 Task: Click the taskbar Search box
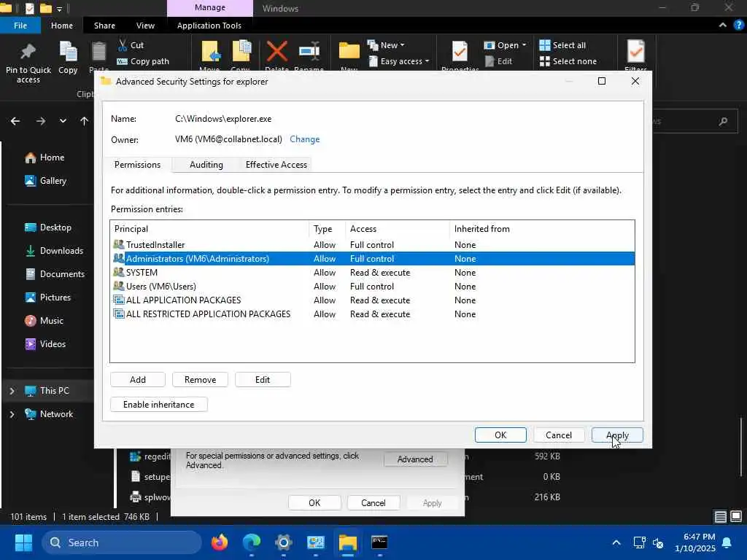point(122,542)
